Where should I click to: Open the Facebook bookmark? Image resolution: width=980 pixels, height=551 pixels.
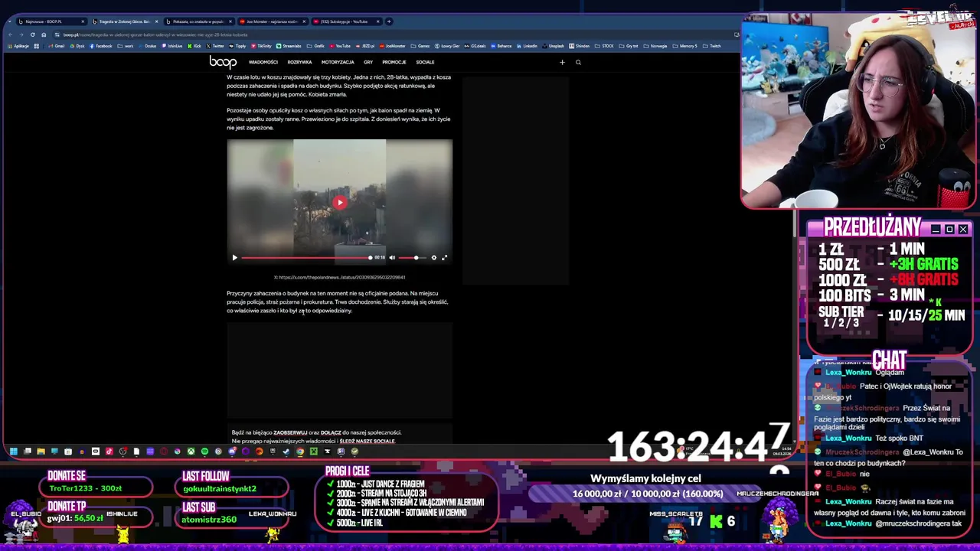pos(101,46)
